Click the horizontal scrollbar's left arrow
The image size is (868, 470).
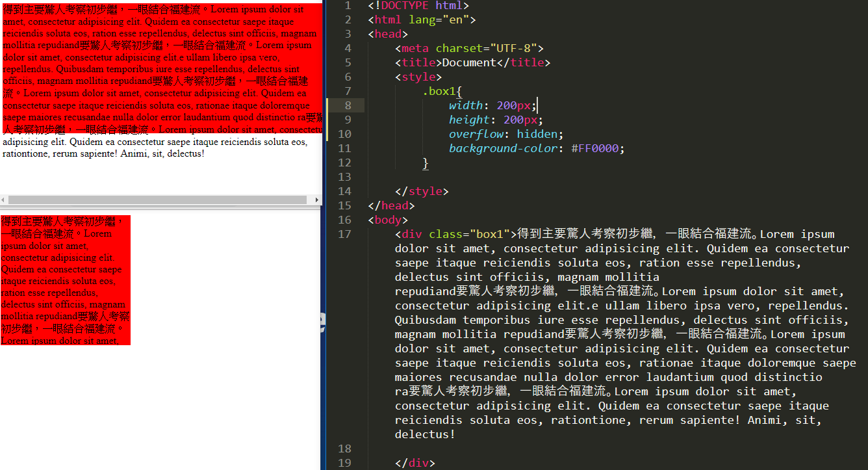coord(4,200)
